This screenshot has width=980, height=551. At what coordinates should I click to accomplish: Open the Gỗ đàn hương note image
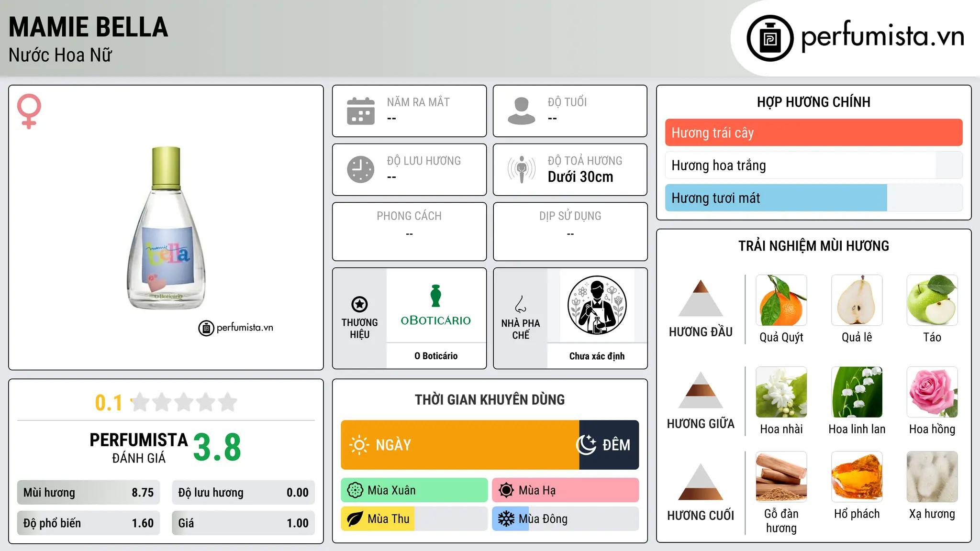(781, 477)
